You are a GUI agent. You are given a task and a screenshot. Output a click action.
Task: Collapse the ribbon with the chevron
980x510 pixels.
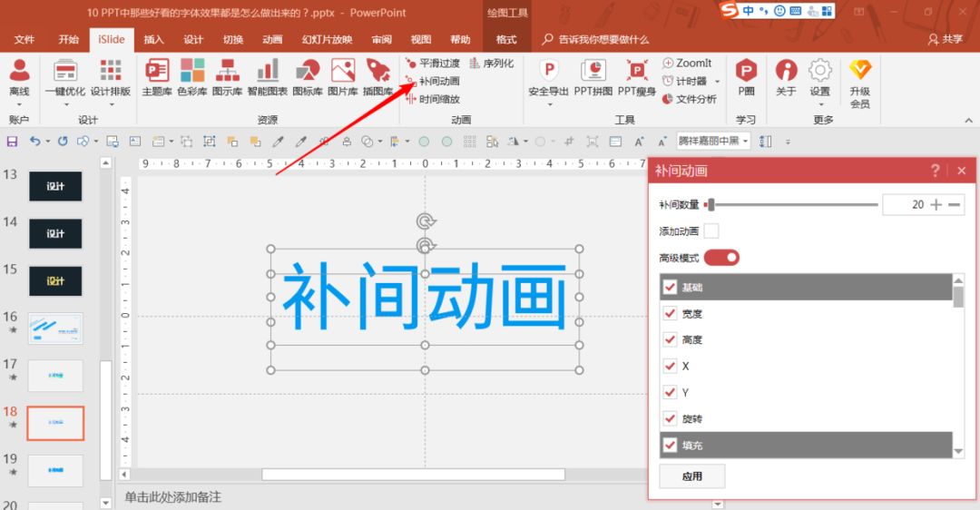968,120
